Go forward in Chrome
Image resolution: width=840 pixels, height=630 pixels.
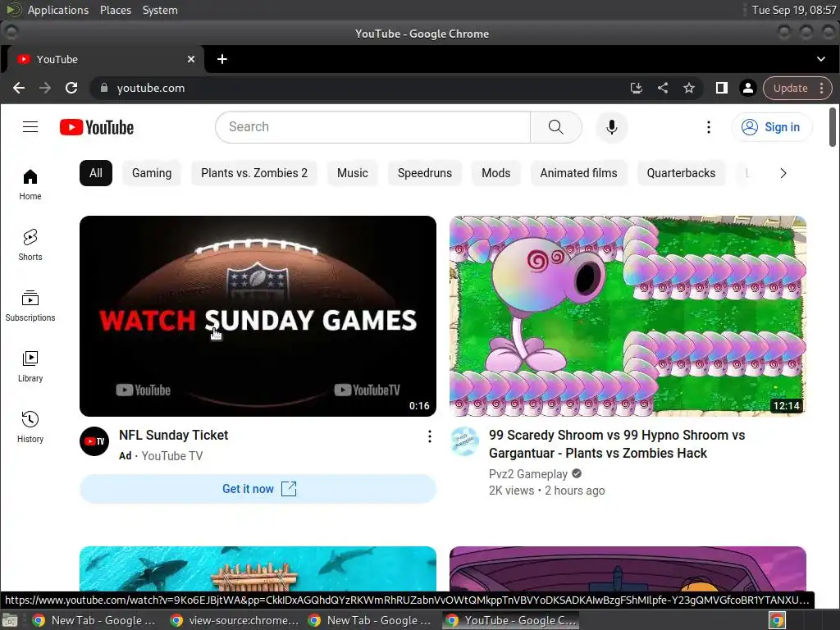click(x=45, y=88)
